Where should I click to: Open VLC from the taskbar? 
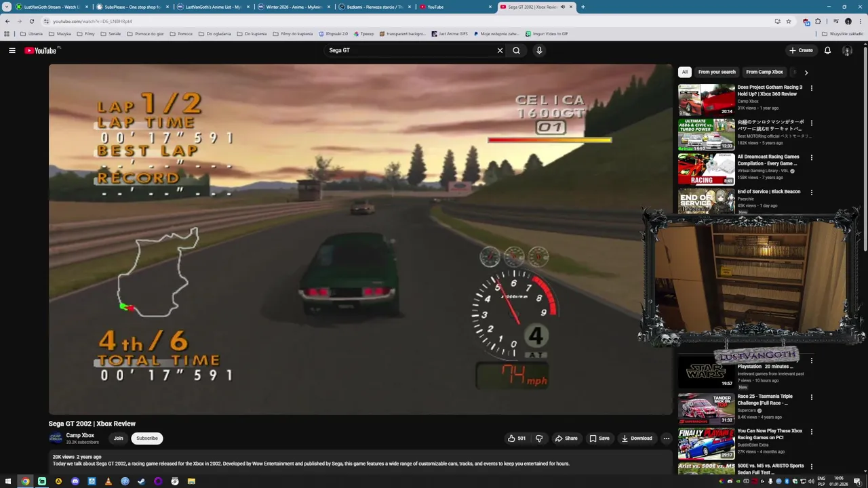(x=108, y=481)
